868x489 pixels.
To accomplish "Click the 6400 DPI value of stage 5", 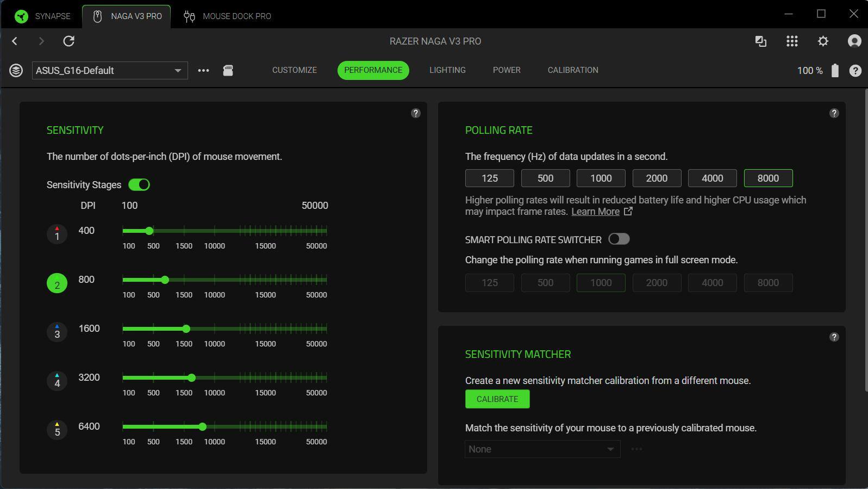I will (89, 426).
